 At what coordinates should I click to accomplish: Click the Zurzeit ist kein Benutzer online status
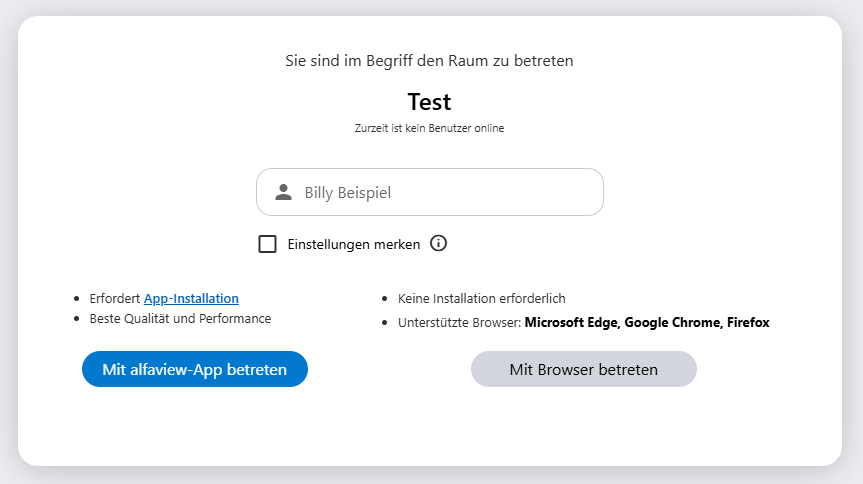(429, 128)
